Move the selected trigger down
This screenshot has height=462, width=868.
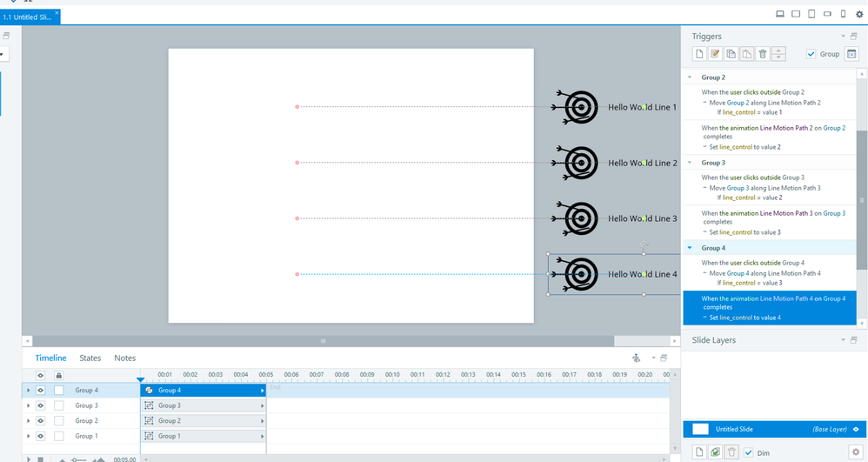pyautogui.click(x=778, y=57)
